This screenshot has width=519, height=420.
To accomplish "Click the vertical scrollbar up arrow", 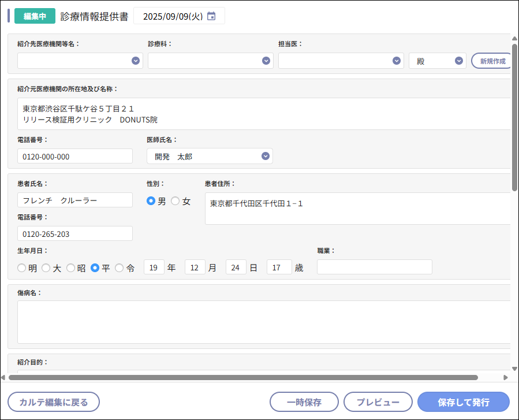I will pyautogui.click(x=514, y=39).
